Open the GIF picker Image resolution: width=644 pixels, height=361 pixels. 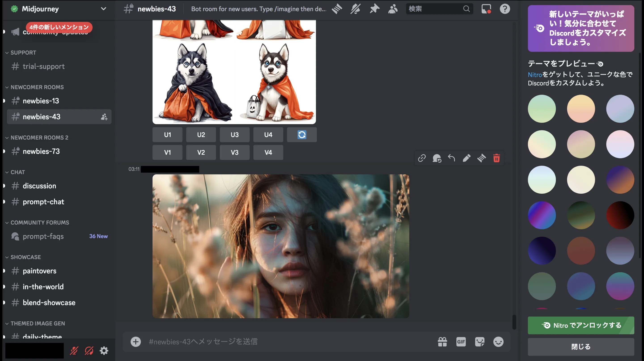(461, 342)
